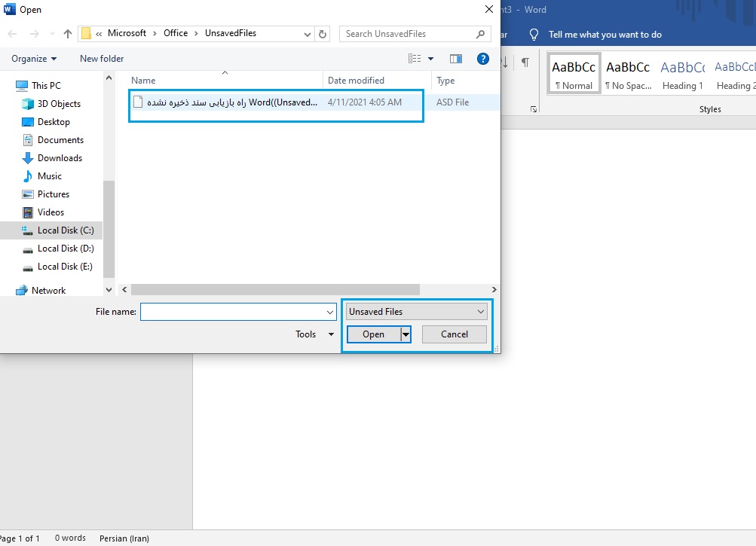Toggle Show/Hide paragraph marks in Word

pyautogui.click(x=525, y=62)
